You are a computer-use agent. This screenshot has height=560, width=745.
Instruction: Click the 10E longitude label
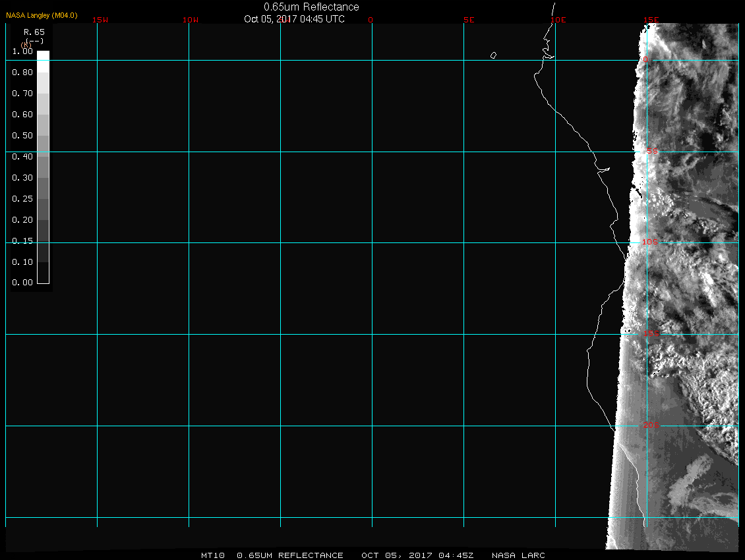(558, 20)
